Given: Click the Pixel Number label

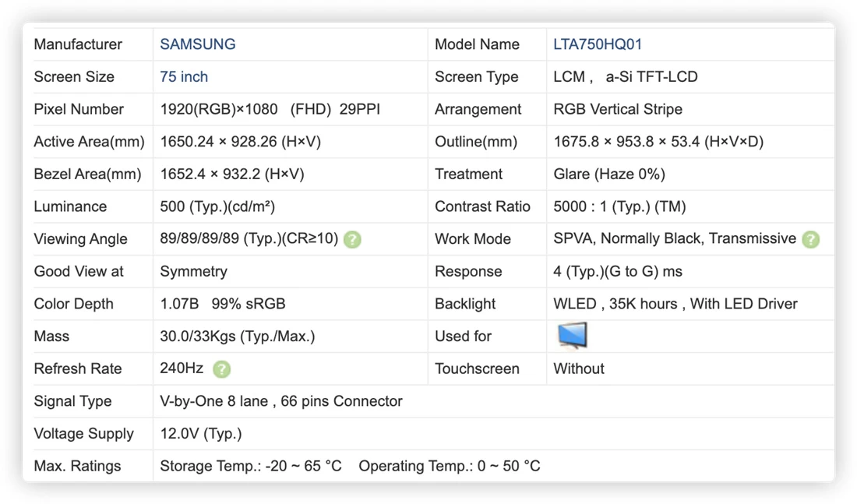Looking at the screenshot, I should [79, 109].
